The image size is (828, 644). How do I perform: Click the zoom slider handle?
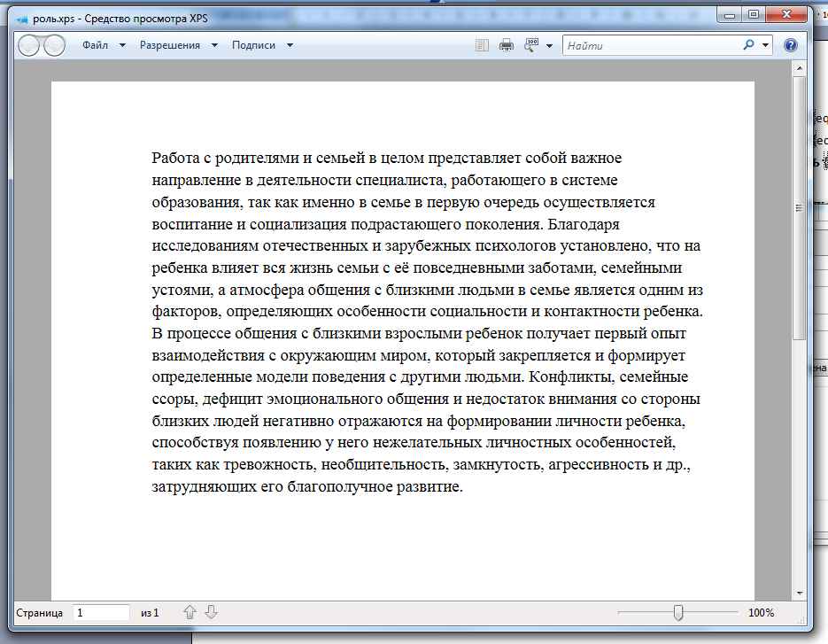(678, 613)
